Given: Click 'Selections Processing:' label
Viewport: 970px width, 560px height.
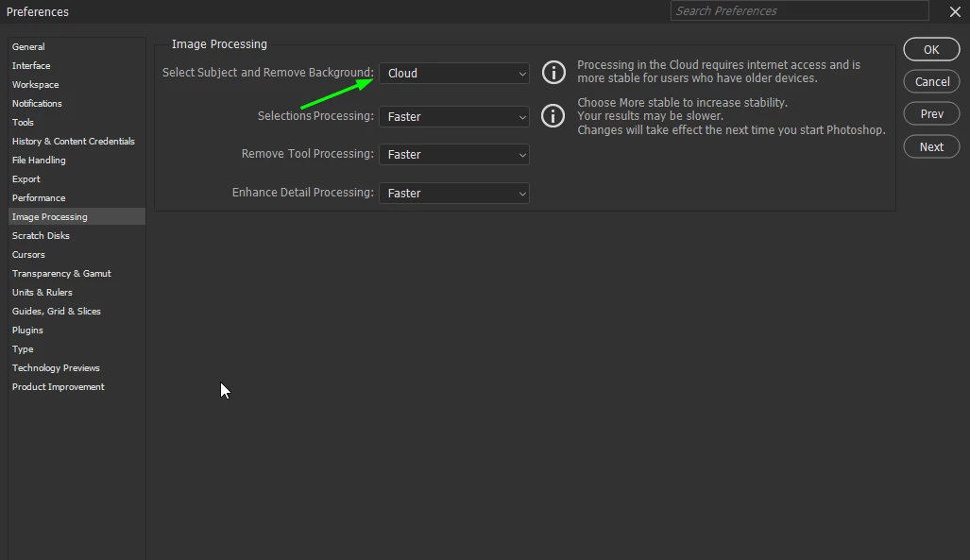Looking at the screenshot, I should (315, 116).
